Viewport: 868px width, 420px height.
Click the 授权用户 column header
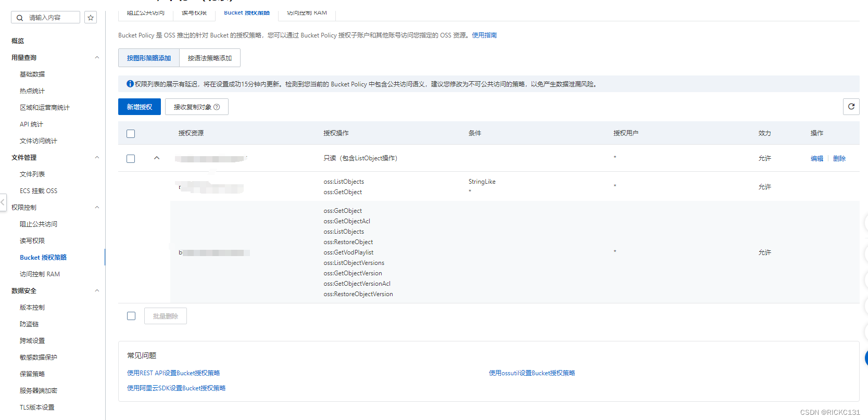pyautogui.click(x=626, y=133)
